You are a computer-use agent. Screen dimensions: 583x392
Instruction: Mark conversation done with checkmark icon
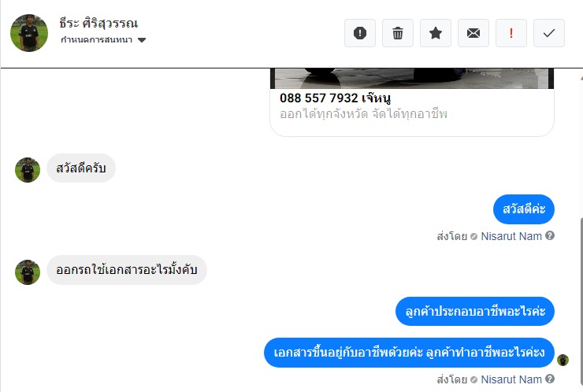549,33
